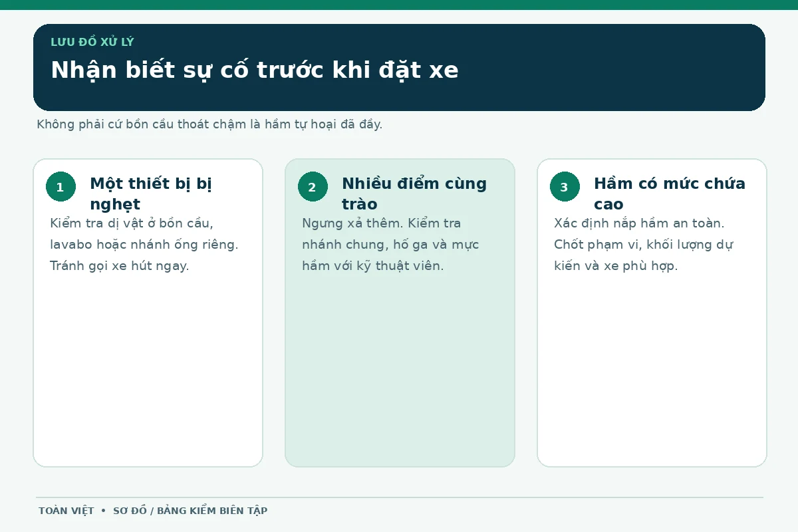
Task: Click the step 1 number badge
Action: tap(61, 187)
